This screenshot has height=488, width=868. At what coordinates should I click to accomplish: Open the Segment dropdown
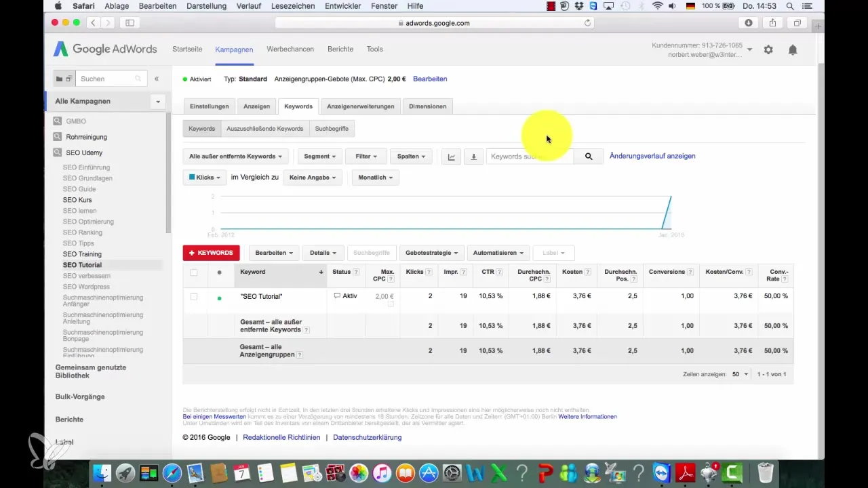click(319, 157)
